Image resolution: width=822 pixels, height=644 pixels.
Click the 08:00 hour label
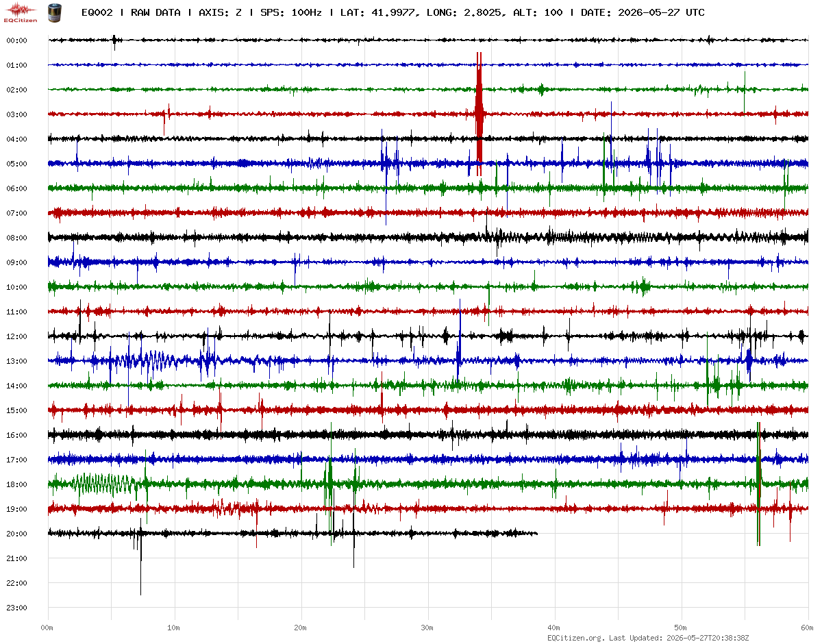click(x=16, y=238)
